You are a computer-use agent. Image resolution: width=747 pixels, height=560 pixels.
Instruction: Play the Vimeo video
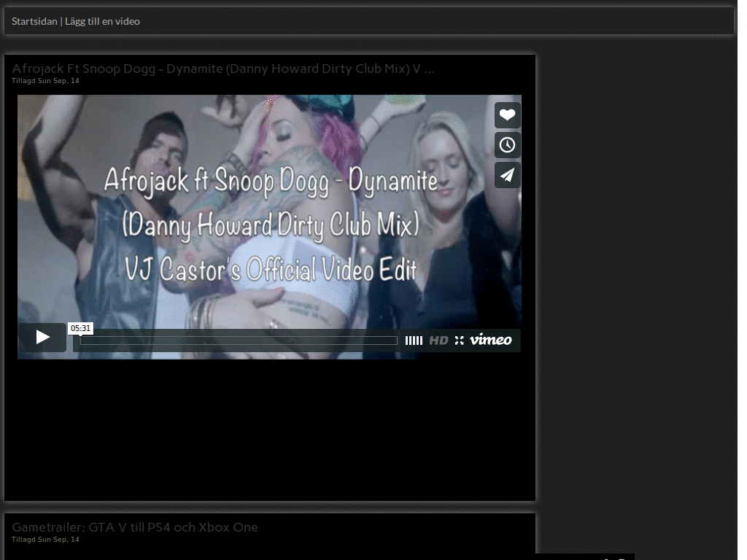pos(42,338)
